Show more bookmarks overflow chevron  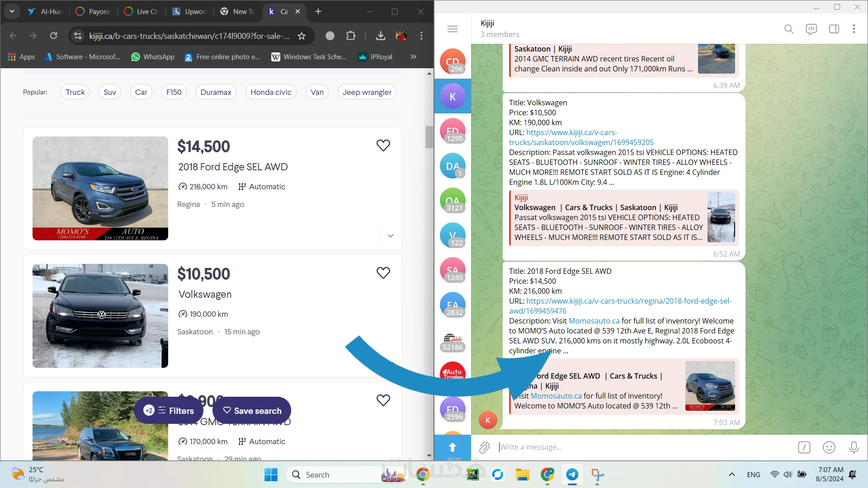(x=413, y=56)
